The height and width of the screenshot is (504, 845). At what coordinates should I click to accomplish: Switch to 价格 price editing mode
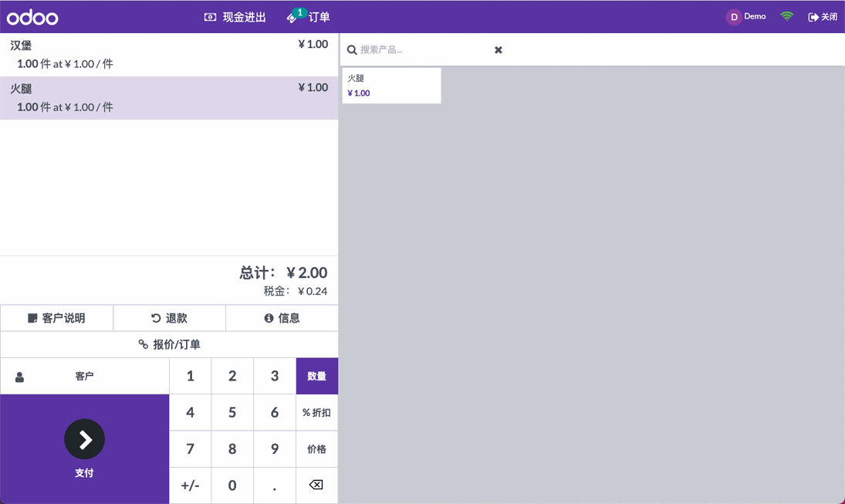pyautogui.click(x=316, y=449)
